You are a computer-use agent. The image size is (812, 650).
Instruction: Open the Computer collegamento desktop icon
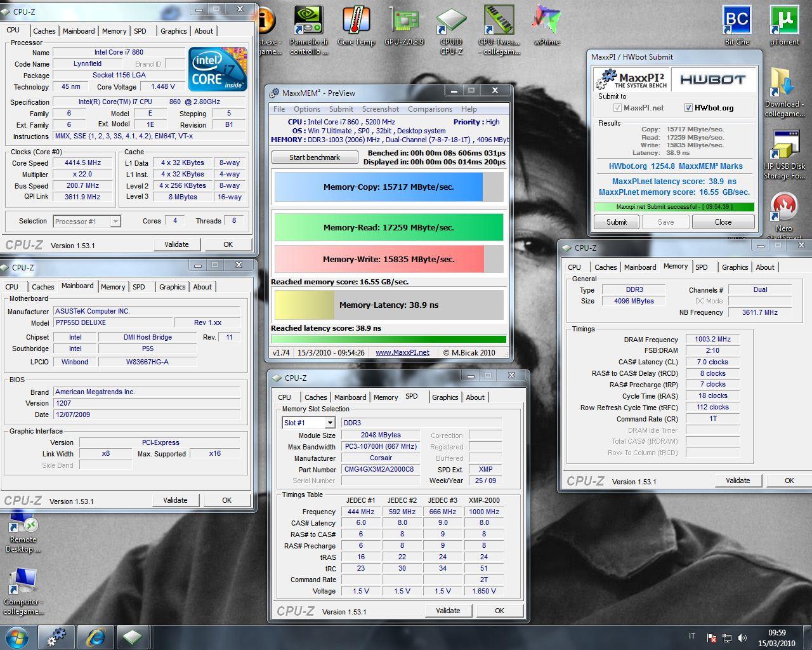(x=23, y=592)
